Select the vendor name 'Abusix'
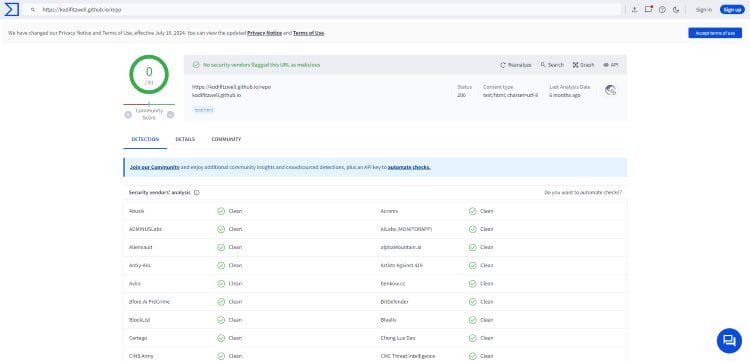 pyautogui.click(x=136, y=211)
